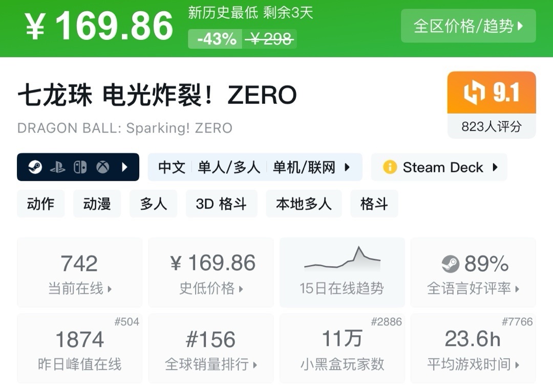The height and width of the screenshot is (392, 553).
Task: Open the 本地多人 tag
Action: pos(304,204)
